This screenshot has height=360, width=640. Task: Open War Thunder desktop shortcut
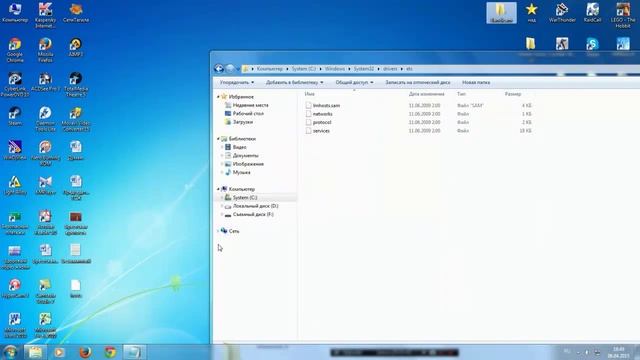pyautogui.click(x=562, y=13)
